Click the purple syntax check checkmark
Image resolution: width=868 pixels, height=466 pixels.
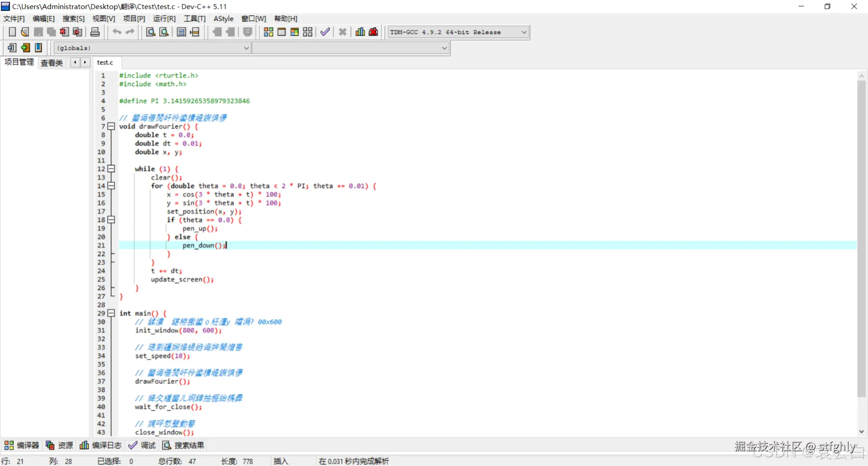(325, 32)
